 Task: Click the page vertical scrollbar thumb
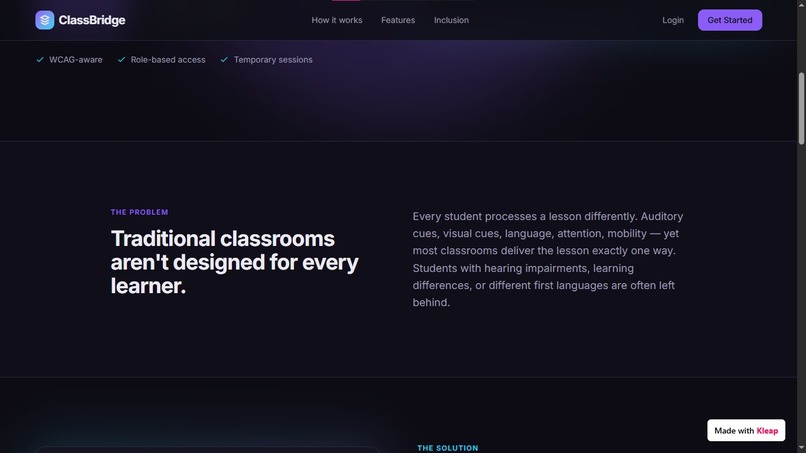(801, 108)
